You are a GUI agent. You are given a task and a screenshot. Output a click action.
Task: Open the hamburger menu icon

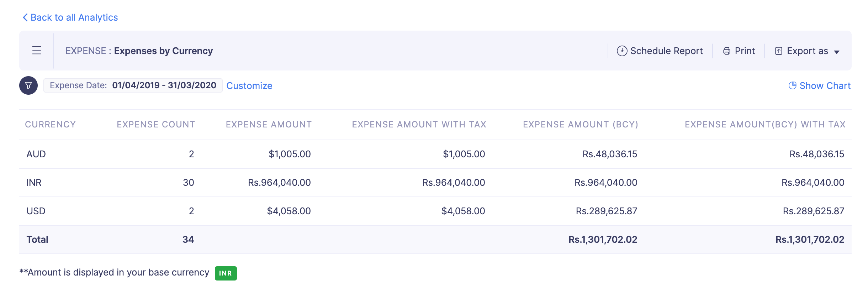37,51
